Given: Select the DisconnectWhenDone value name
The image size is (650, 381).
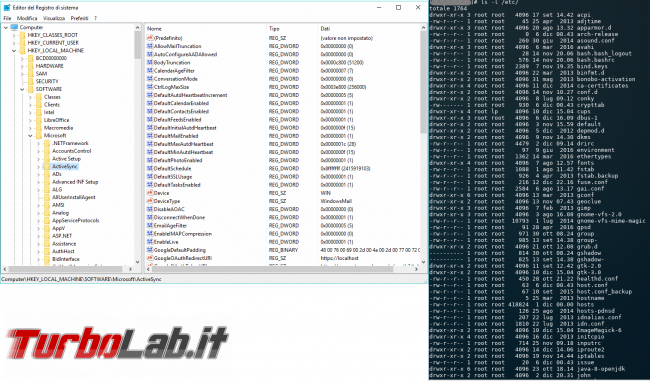Looking at the screenshot, I should pyautogui.click(x=179, y=217).
